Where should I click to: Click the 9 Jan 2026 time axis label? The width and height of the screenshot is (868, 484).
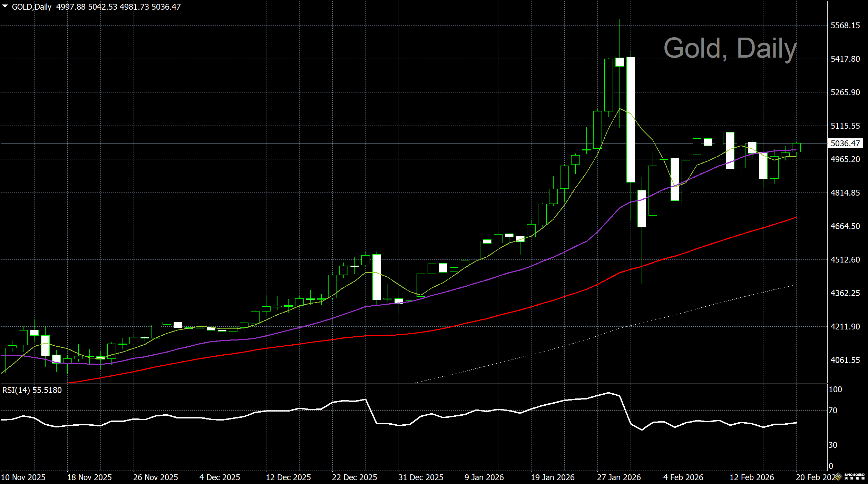[x=484, y=477]
